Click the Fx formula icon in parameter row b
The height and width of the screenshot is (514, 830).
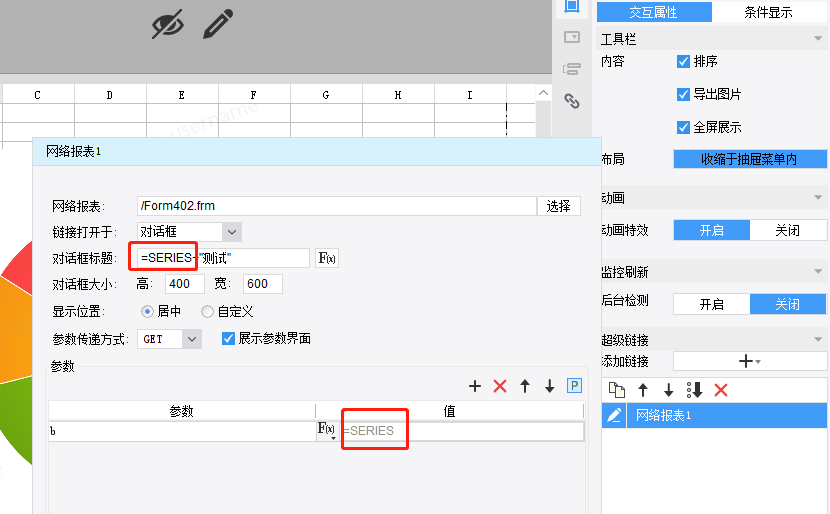click(326, 430)
